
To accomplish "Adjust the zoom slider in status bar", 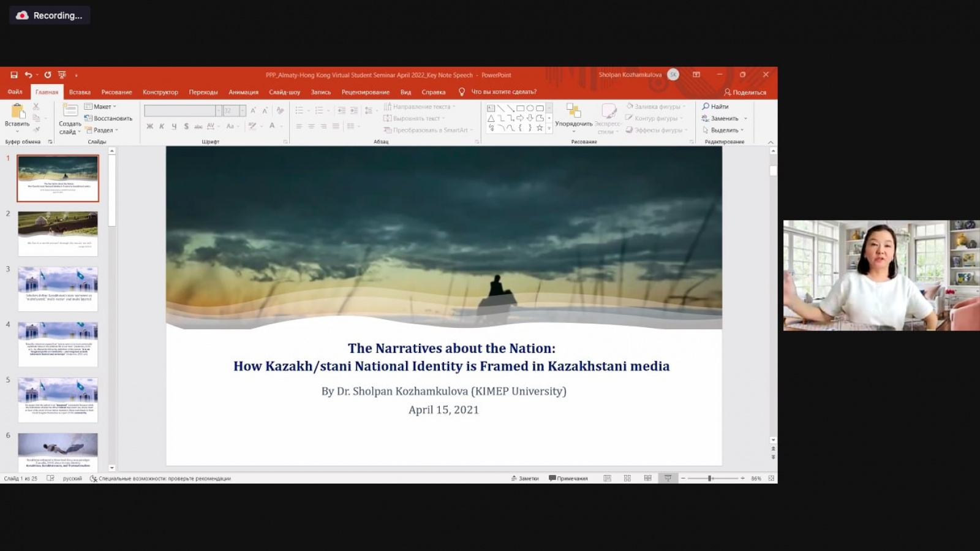I will click(x=710, y=478).
